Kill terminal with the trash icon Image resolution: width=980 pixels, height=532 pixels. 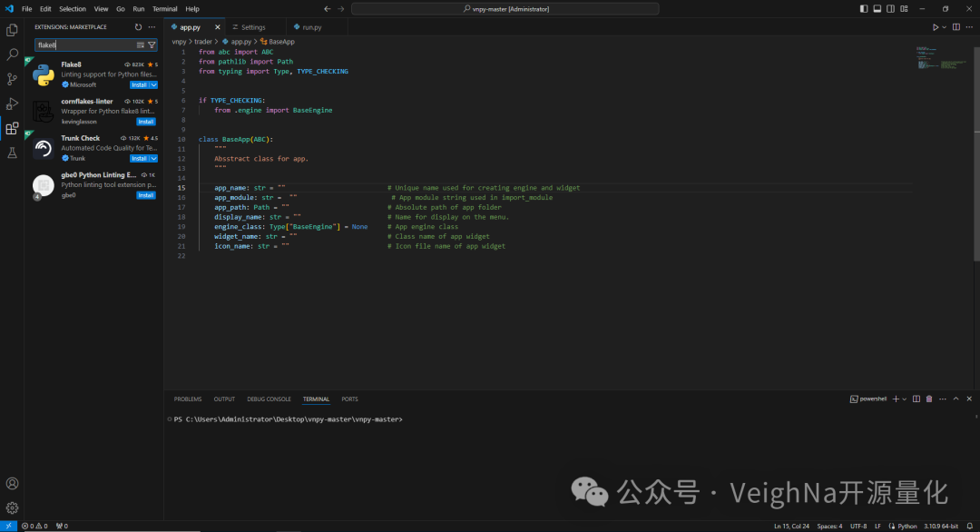pos(928,399)
